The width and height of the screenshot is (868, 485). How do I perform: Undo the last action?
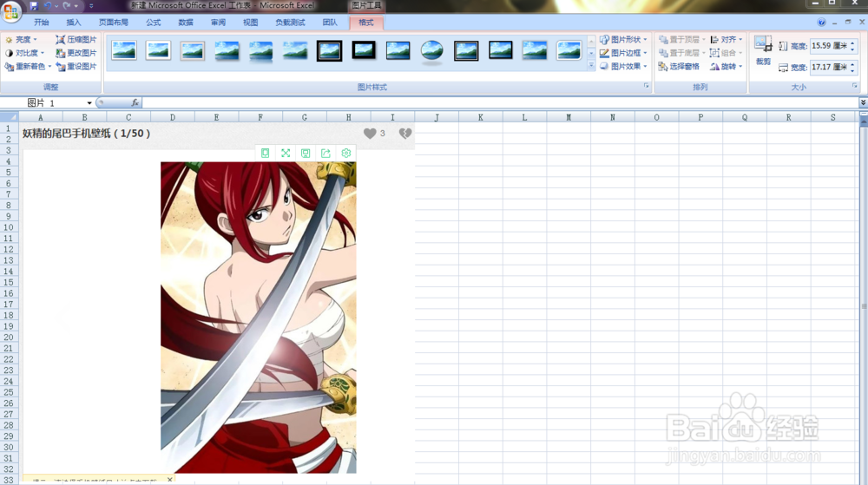click(x=48, y=5)
